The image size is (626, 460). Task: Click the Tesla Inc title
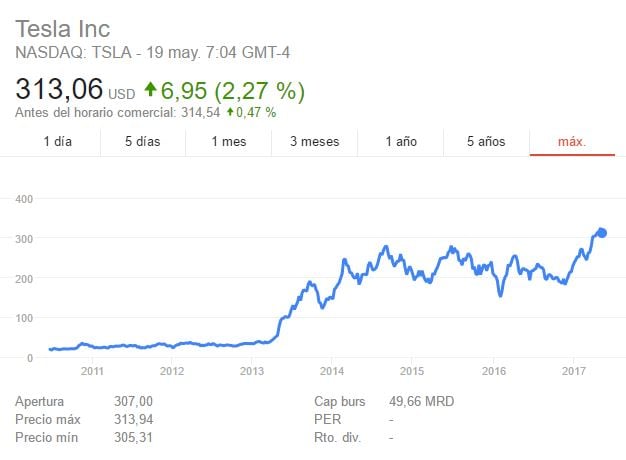[63, 27]
